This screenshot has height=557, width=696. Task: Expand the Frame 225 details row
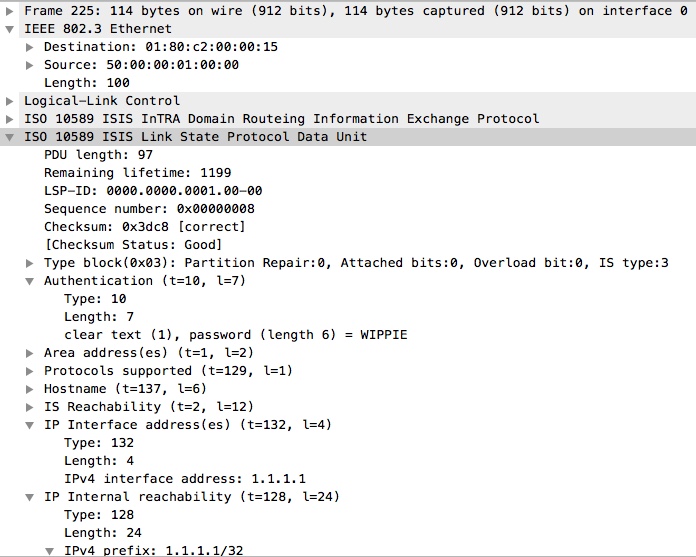point(10,11)
